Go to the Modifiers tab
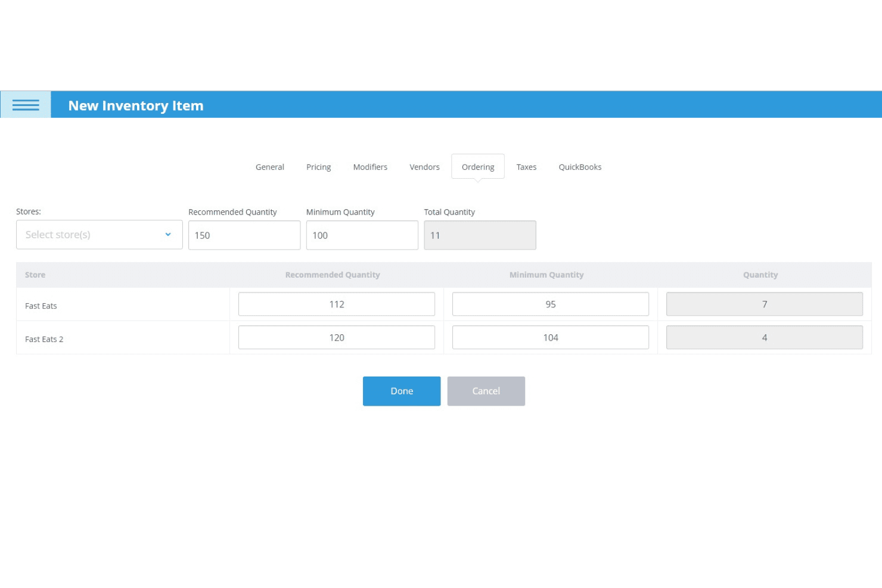882x588 pixels. pos(370,167)
